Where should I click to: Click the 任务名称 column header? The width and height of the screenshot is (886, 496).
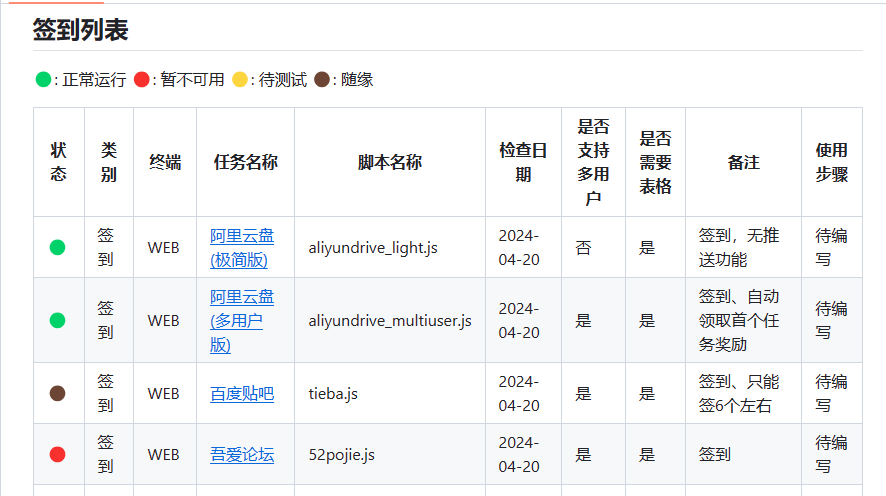245,162
